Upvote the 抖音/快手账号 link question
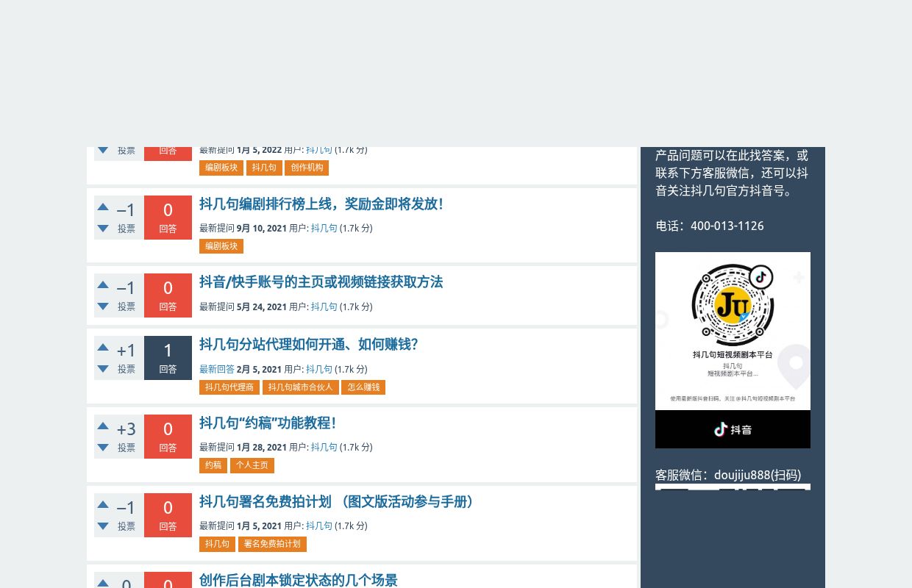Screen dimensions: 912x588 (x=103, y=285)
